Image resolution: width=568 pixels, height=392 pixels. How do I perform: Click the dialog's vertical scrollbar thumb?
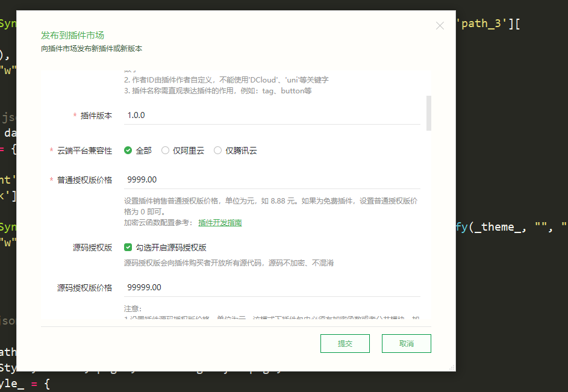429,113
